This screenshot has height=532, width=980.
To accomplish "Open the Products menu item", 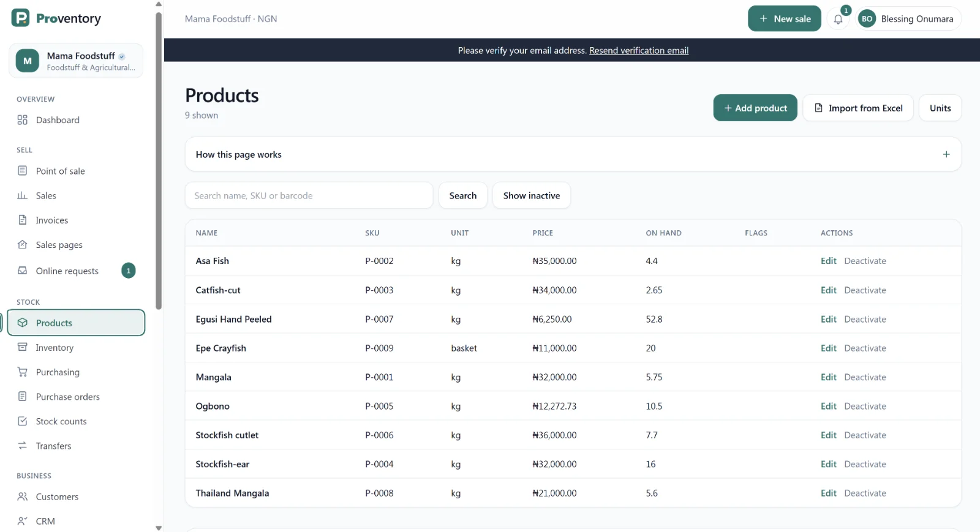I will pos(76,323).
